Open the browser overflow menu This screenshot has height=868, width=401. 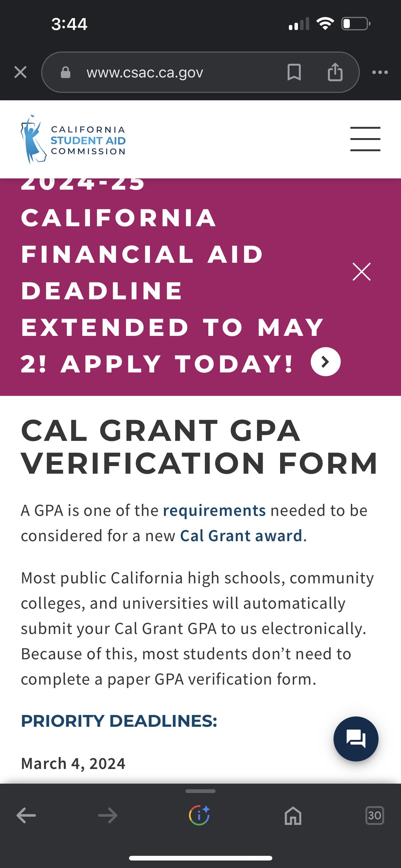point(380,72)
